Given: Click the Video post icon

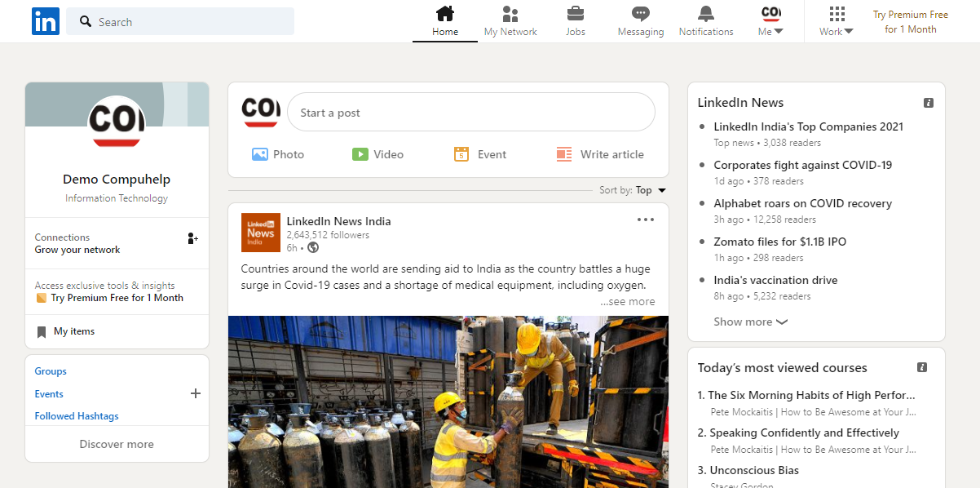Looking at the screenshot, I should point(360,154).
